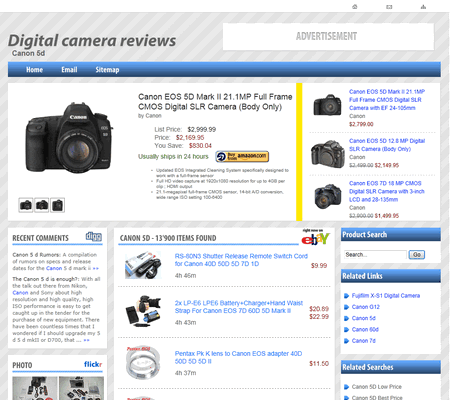Image resolution: width=450 pixels, height=400 pixels.
Task: Open Canon G12 related link
Action: pos(366,307)
